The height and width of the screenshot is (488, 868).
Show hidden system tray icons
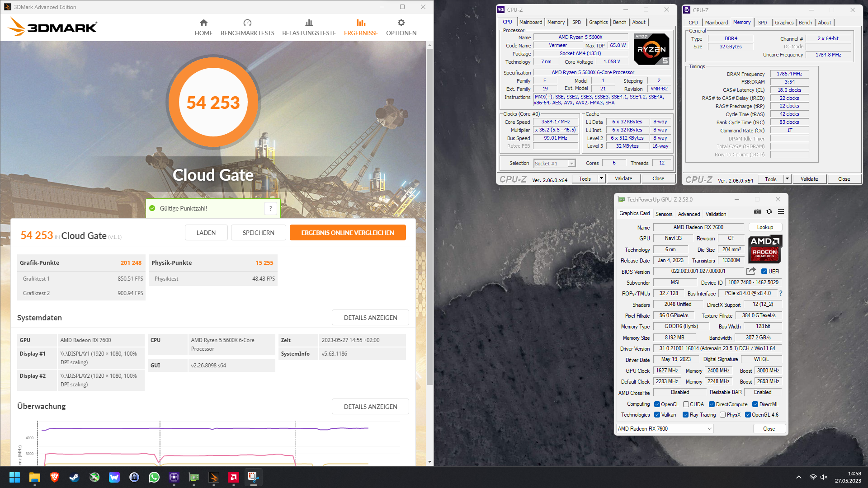coord(799,477)
